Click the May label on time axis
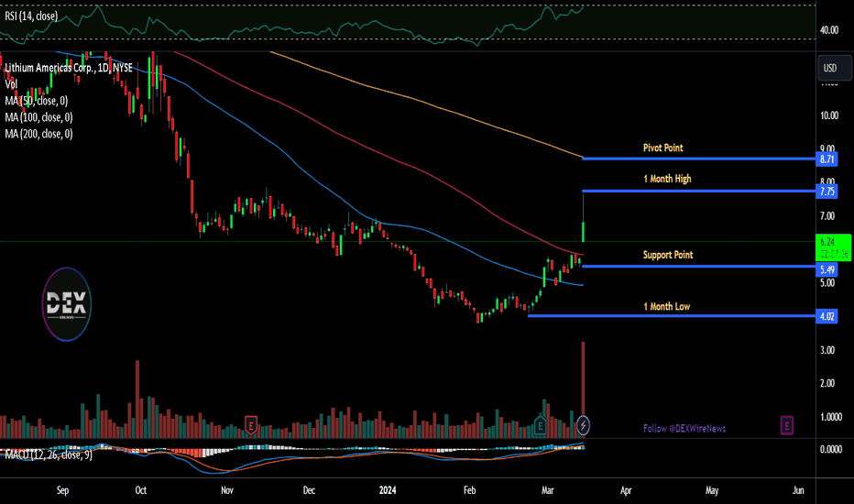 (712, 490)
